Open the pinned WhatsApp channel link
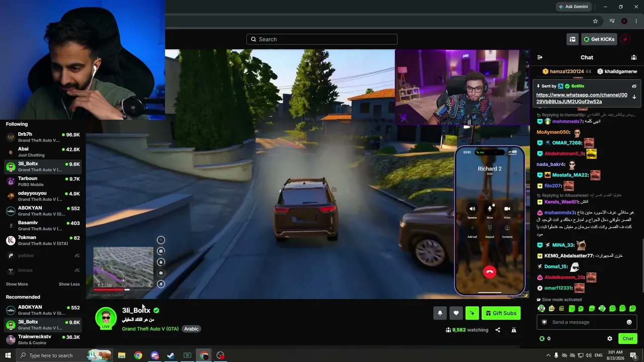 pyautogui.click(x=582, y=98)
